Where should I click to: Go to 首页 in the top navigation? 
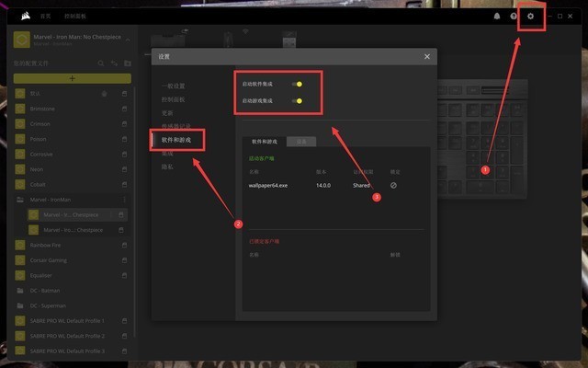click(x=45, y=17)
